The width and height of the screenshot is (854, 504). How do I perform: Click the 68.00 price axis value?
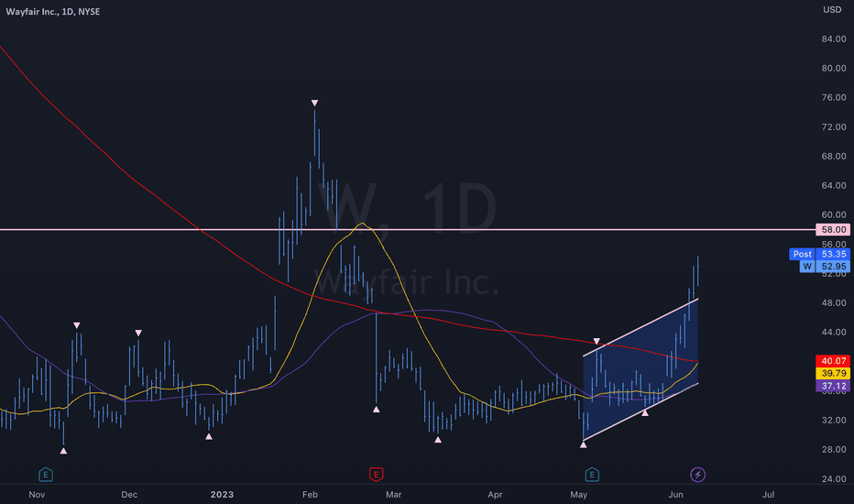click(x=834, y=157)
